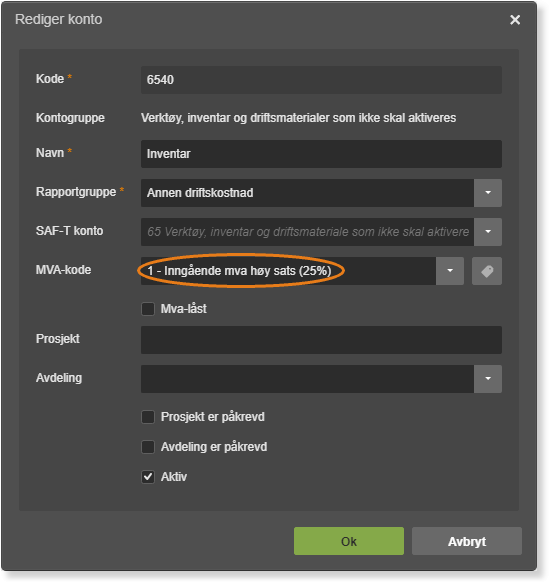550x584 pixels.
Task: Toggle the Mva-låst checkbox
Action: 148,309
